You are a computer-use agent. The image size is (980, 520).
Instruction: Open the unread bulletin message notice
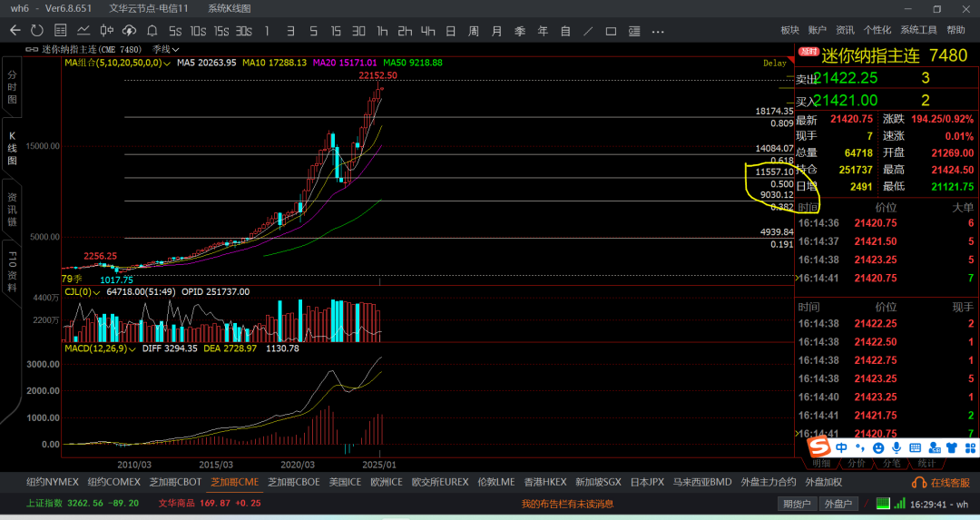(567, 504)
